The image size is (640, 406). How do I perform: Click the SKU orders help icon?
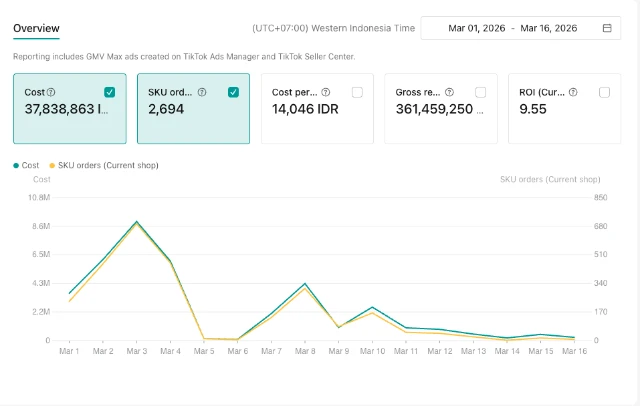point(202,92)
